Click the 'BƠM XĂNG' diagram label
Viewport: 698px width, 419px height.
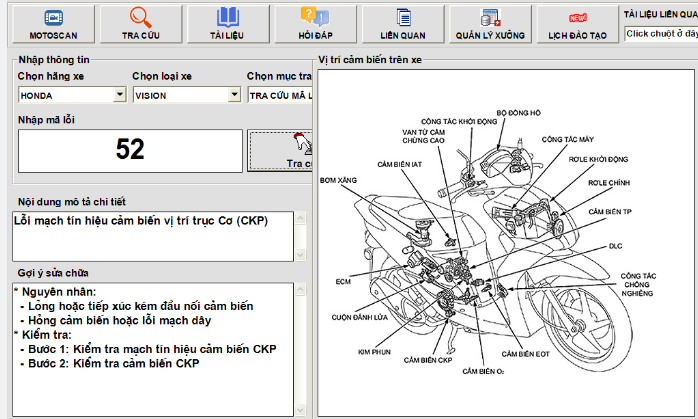338,180
